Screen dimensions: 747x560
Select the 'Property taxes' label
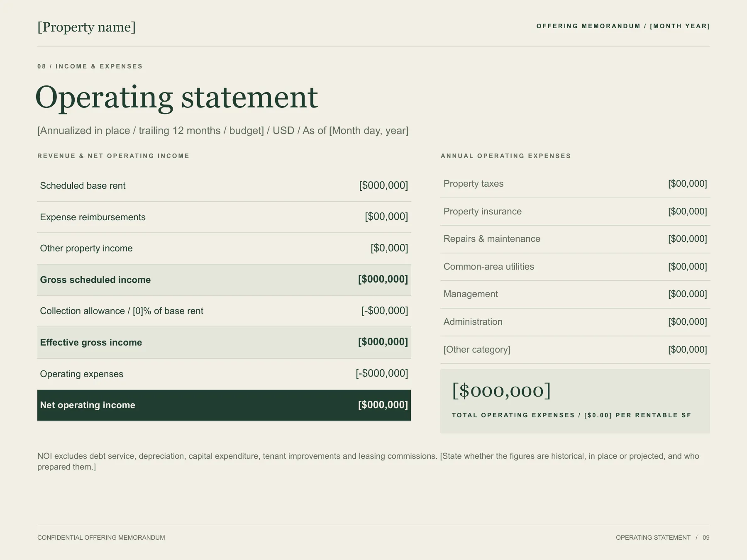(x=474, y=184)
